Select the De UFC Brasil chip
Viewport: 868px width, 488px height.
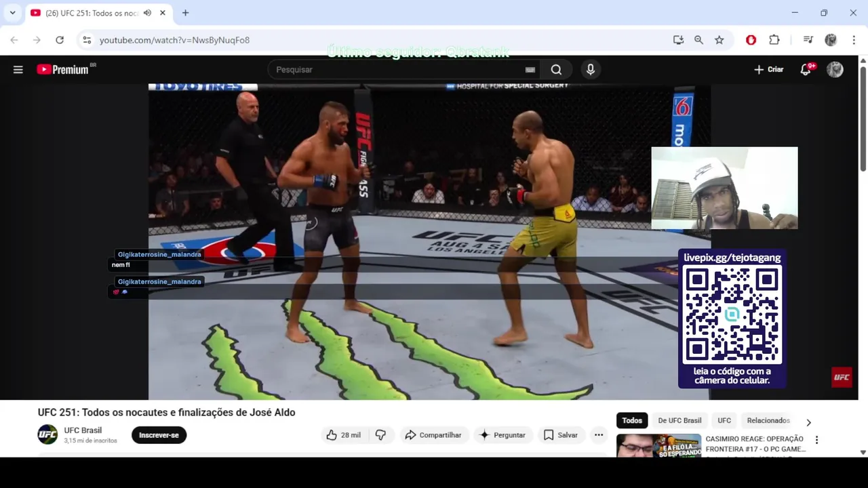[x=679, y=420]
